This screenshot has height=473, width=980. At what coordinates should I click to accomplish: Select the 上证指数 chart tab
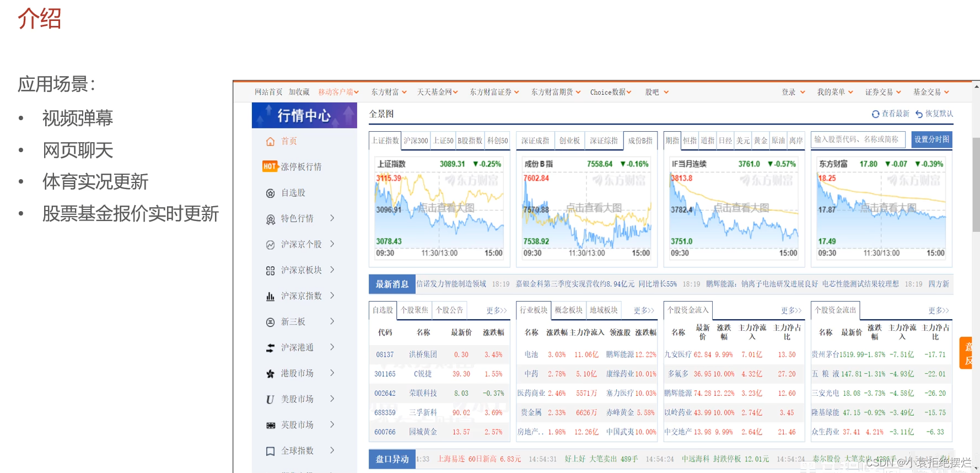click(x=385, y=141)
